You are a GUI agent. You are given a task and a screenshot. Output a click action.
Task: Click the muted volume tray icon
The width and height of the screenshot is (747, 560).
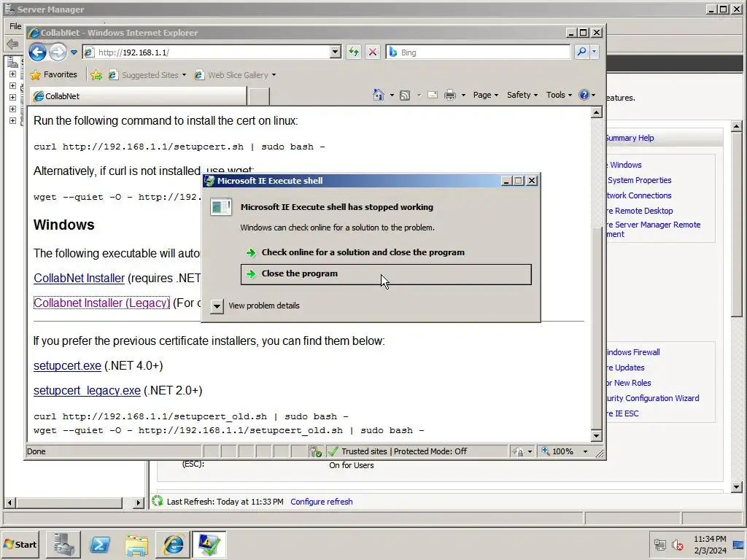click(x=677, y=544)
